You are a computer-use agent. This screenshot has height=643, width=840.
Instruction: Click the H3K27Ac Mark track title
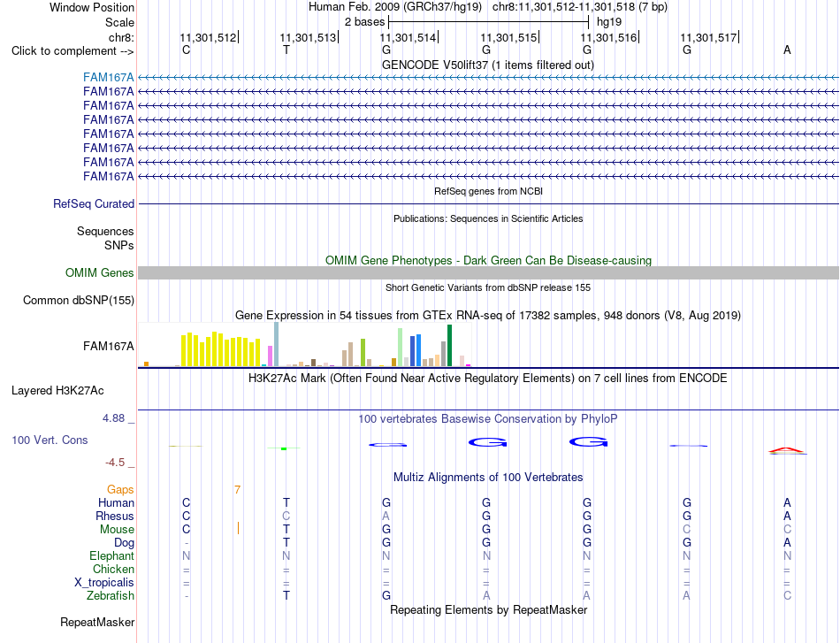[x=487, y=379]
